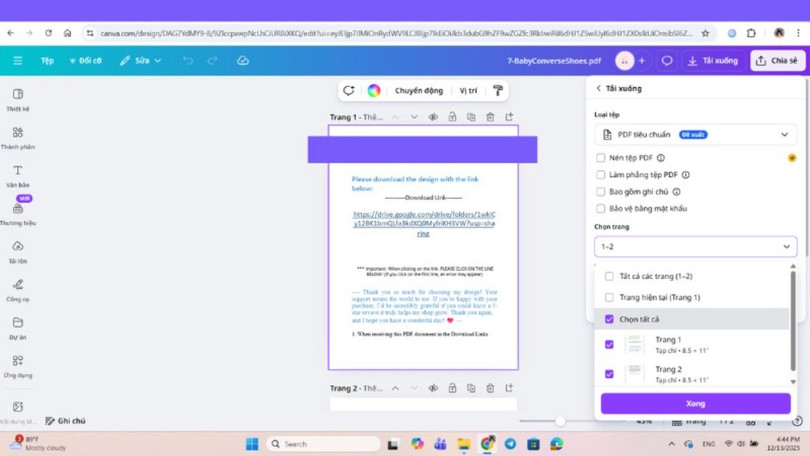
Task: Enable the Nén tệp PDF checkbox
Action: [x=601, y=158]
